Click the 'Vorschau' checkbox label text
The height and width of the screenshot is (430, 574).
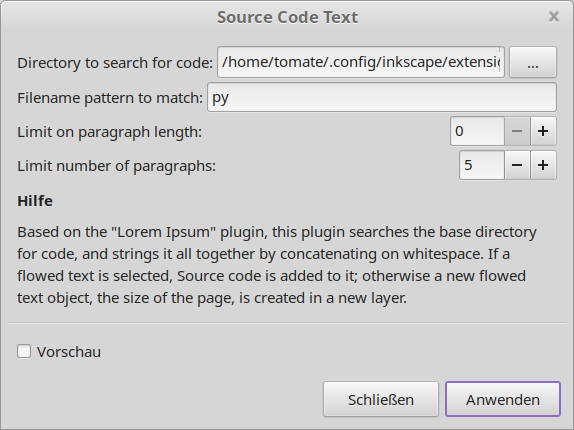point(69,352)
